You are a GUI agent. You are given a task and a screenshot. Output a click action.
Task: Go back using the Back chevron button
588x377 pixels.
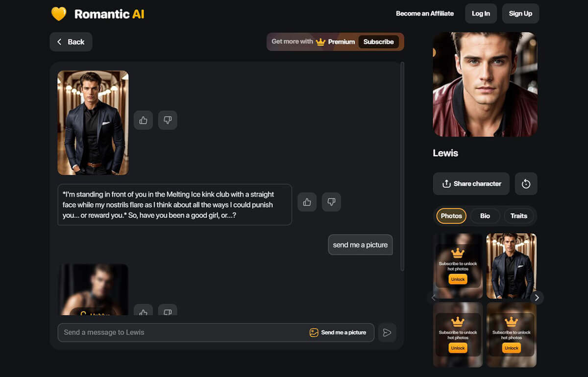pos(71,42)
